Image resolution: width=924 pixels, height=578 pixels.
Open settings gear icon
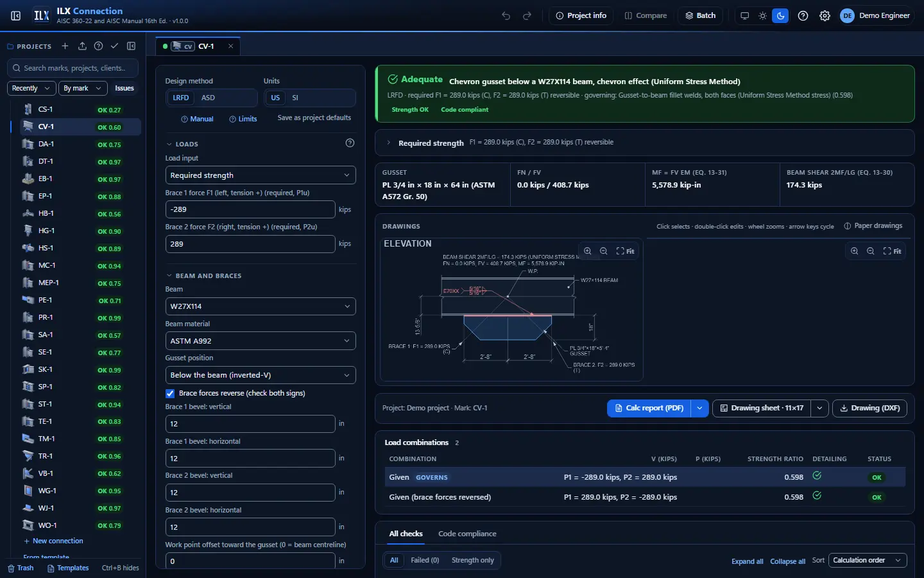coord(825,15)
